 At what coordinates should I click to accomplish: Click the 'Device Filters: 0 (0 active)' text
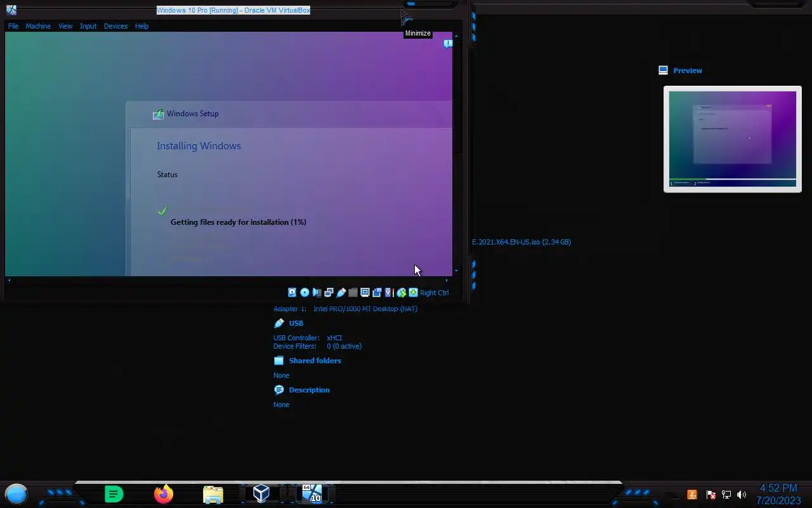tap(317, 346)
